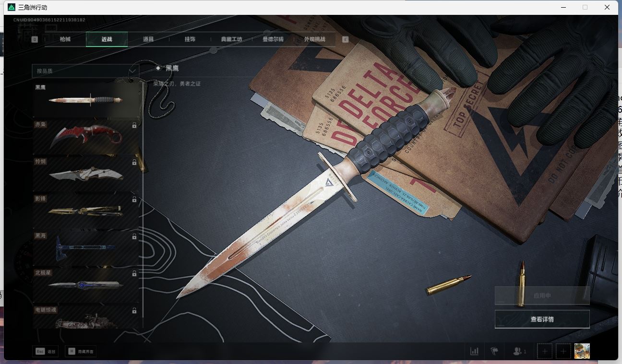Click the Esc 返回 button

[46, 352]
